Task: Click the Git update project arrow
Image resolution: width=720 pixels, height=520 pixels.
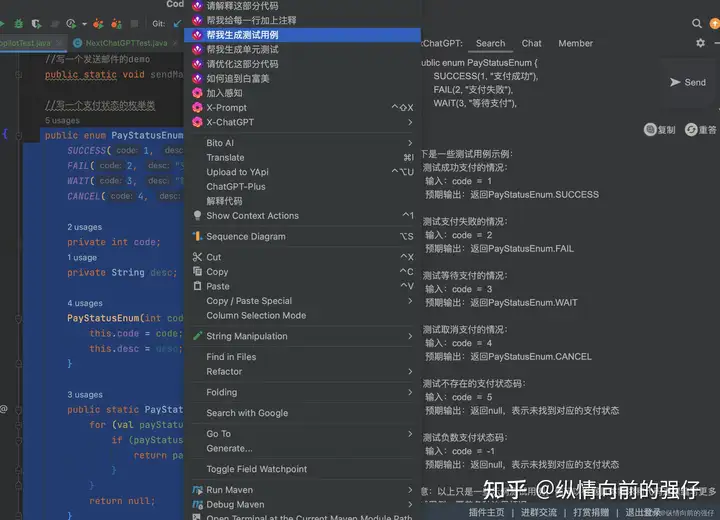Action: tap(177, 23)
